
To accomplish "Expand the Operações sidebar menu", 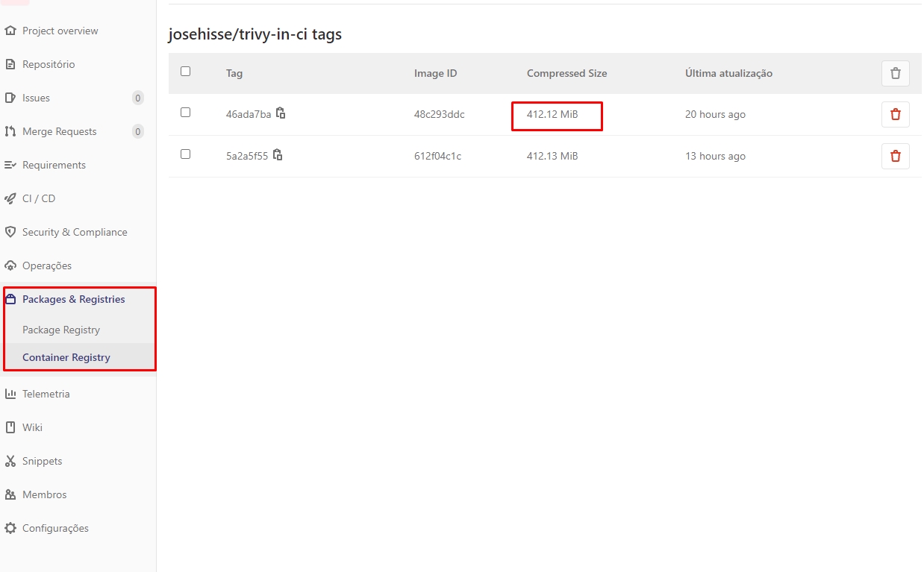I will click(47, 266).
